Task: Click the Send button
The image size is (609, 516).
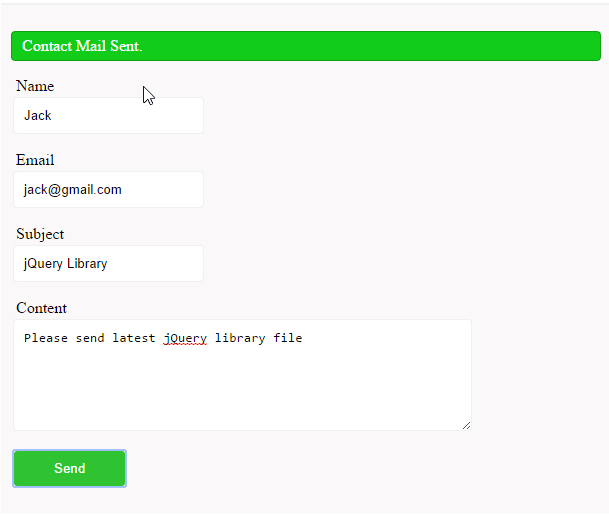Action: [70, 468]
